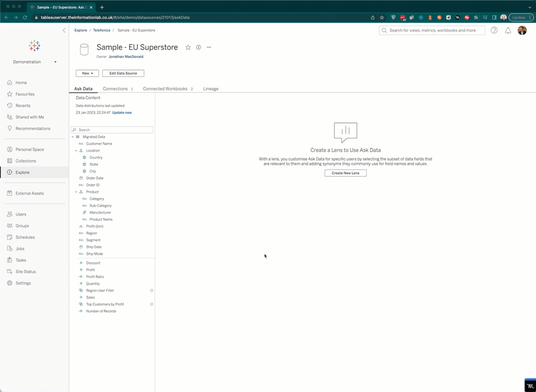Click the data fields Search box

[112, 130]
